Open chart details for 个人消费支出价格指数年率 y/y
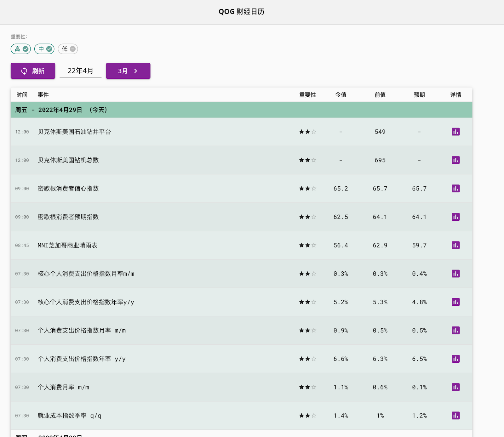 (x=455, y=359)
